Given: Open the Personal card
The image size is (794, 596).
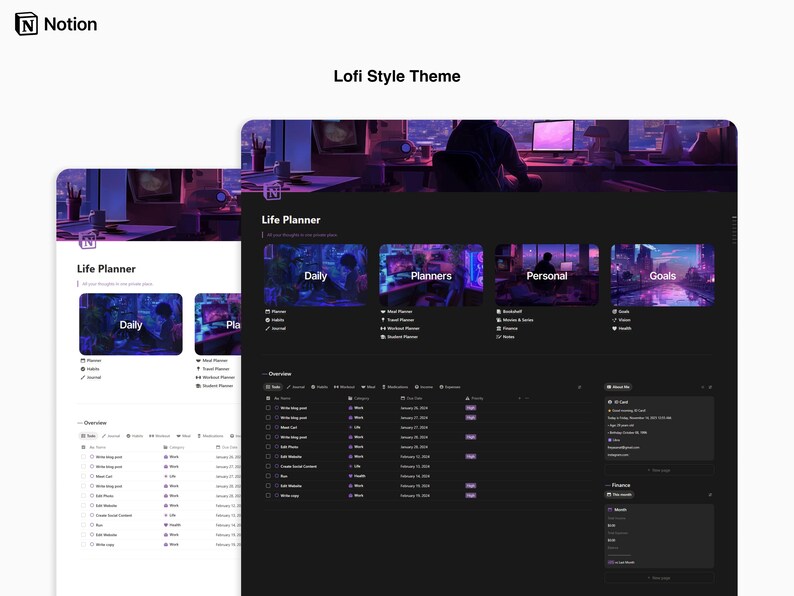Looking at the screenshot, I should [547, 275].
